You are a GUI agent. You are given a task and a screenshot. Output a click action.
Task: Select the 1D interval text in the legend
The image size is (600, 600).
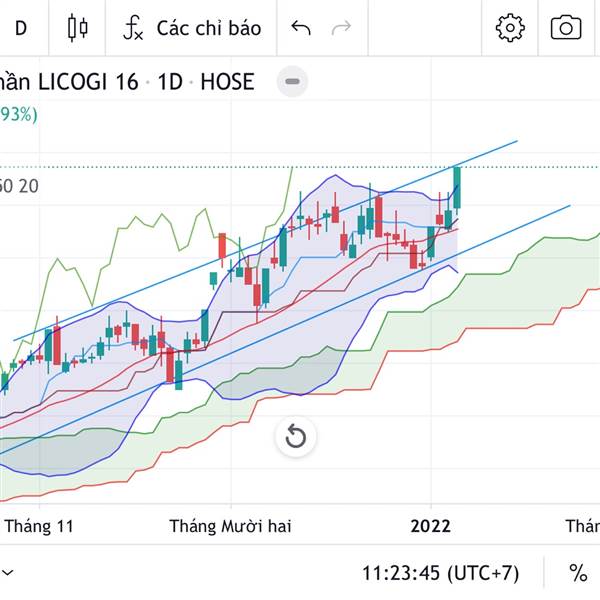click(170, 82)
